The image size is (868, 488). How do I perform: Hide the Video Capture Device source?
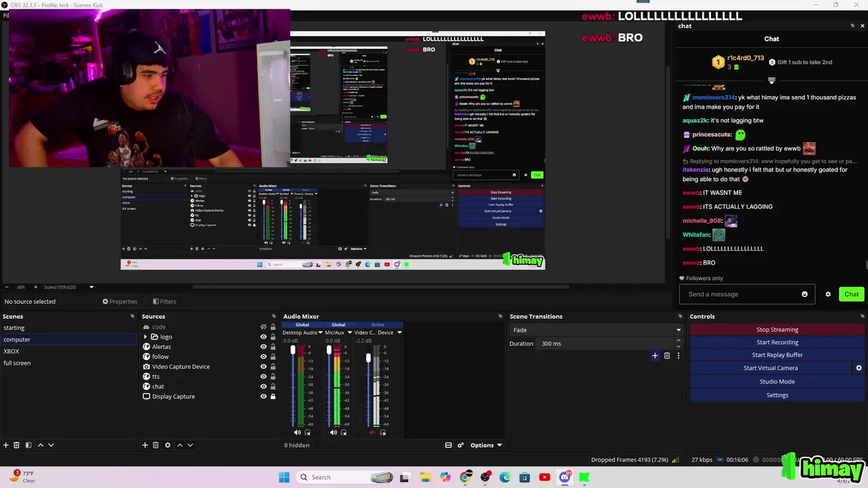tap(264, 367)
